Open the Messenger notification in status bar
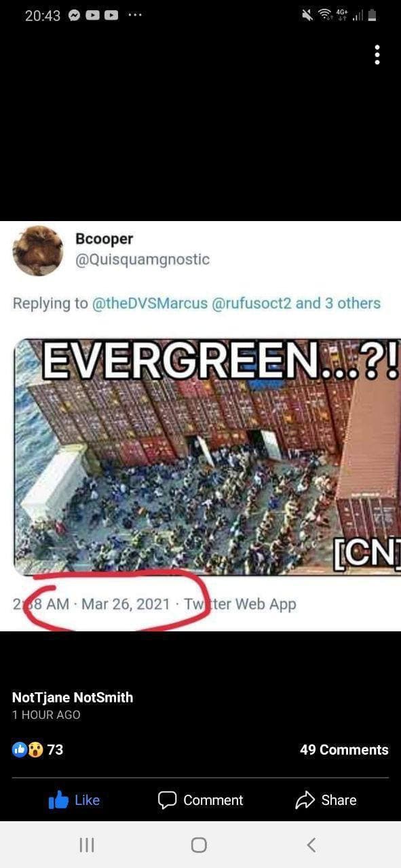Image resolution: width=401 pixels, height=868 pixels. (75, 16)
